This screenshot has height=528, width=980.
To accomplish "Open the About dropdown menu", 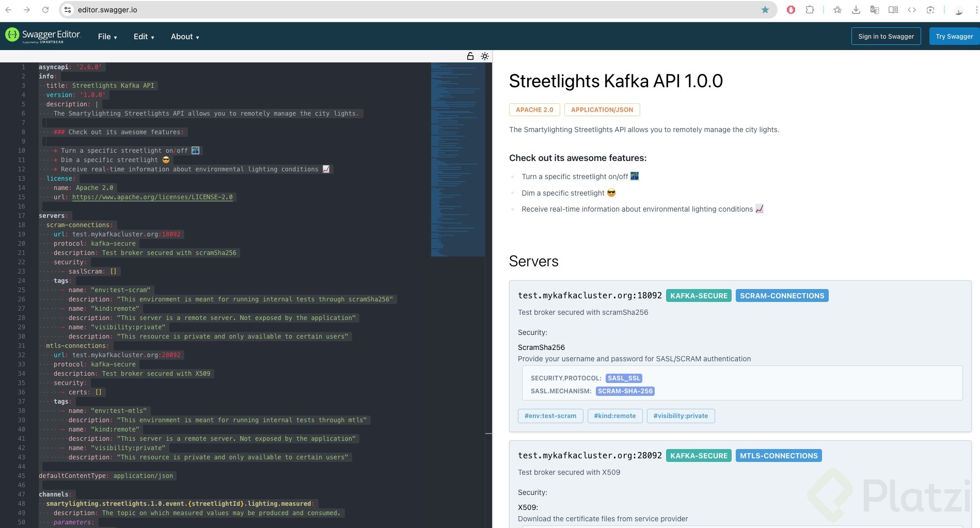I will click(x=185, y=37).
